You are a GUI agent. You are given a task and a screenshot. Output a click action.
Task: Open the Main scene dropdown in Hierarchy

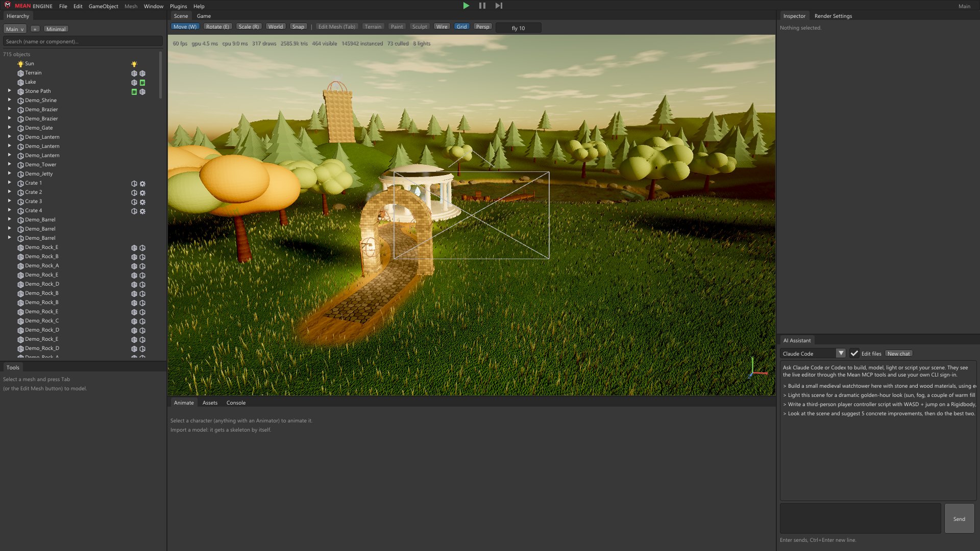tap(15, 29)
